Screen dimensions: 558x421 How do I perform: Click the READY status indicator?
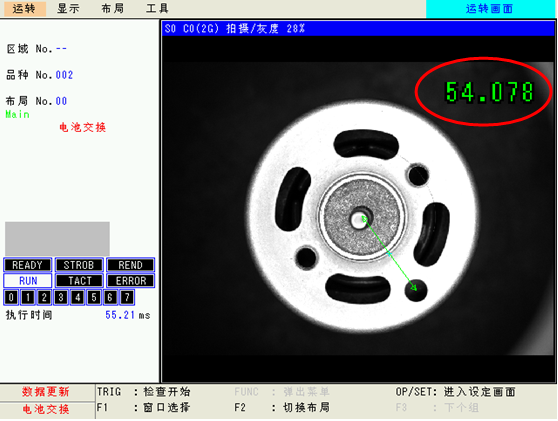coord(28,265)
